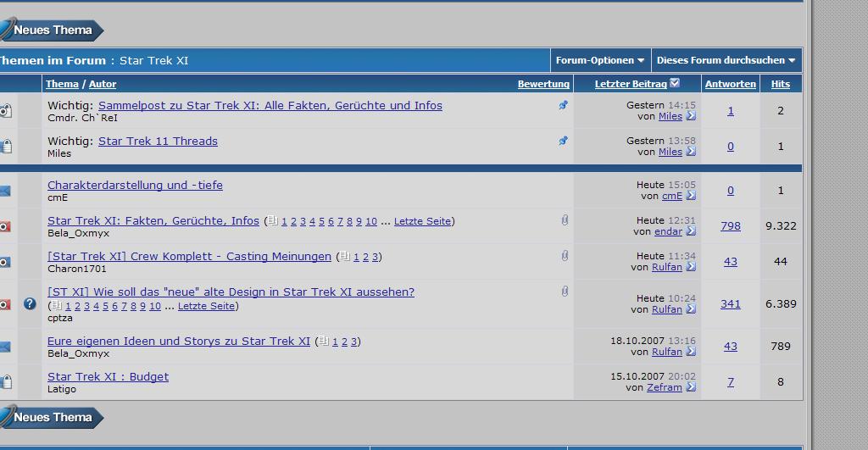Open the Forum-Optionen dropdown

point(600,60)
